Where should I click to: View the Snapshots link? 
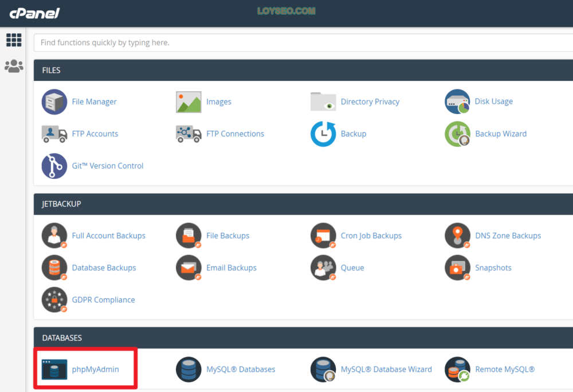pos(493,268)
